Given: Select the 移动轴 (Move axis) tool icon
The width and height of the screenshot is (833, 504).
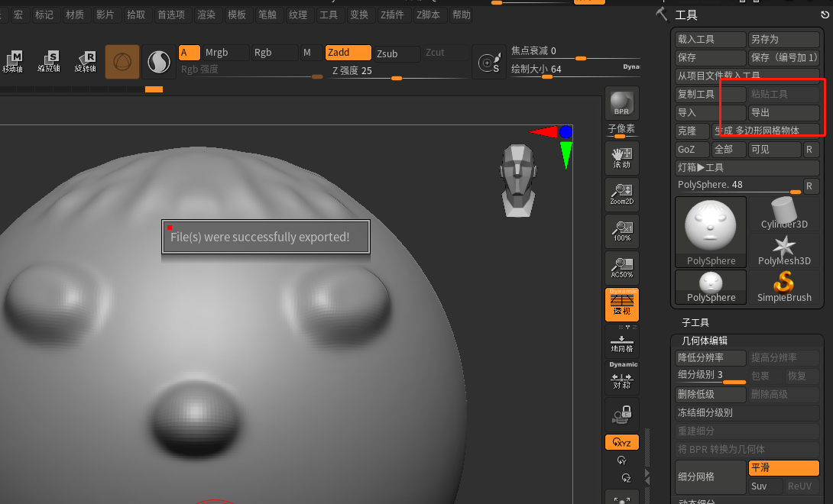Looking at the screenshot, I should click(14, 61).
